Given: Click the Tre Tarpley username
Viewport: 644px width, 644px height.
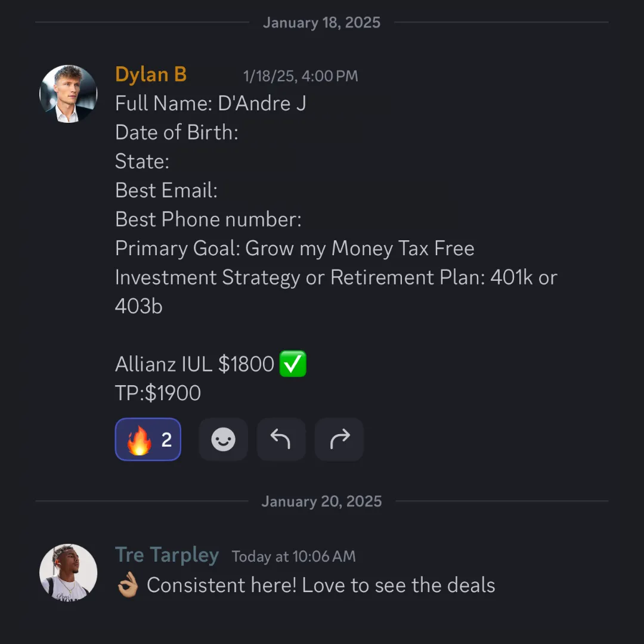Looking at the screenshot, I should point(167,555).
